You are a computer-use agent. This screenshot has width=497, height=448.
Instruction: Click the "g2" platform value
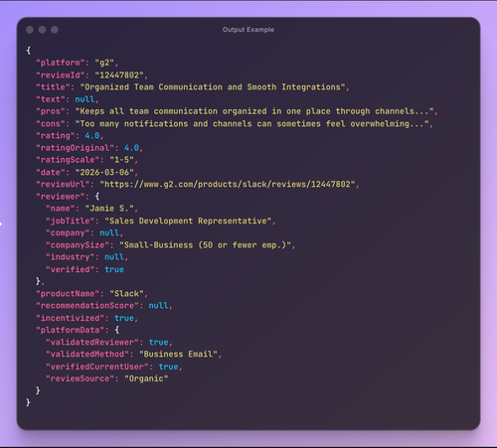tap(104, 63)
